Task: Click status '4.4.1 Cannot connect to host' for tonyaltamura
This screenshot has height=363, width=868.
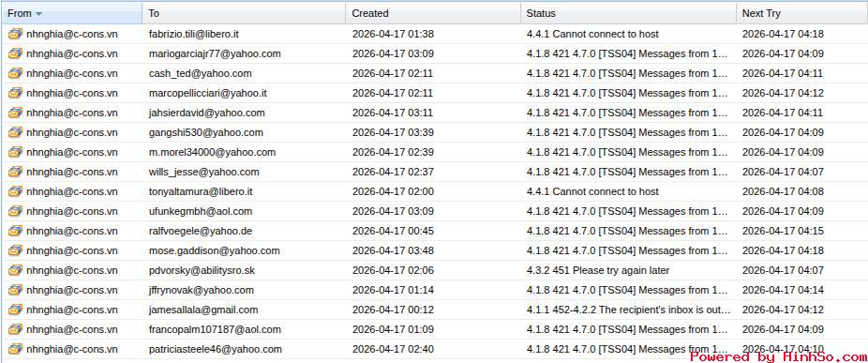Action: point(592,191)
